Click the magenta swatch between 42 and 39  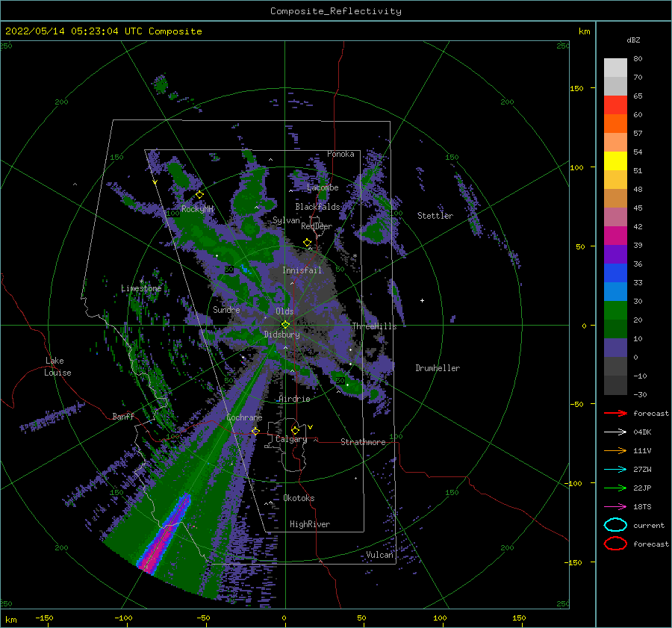615,236
